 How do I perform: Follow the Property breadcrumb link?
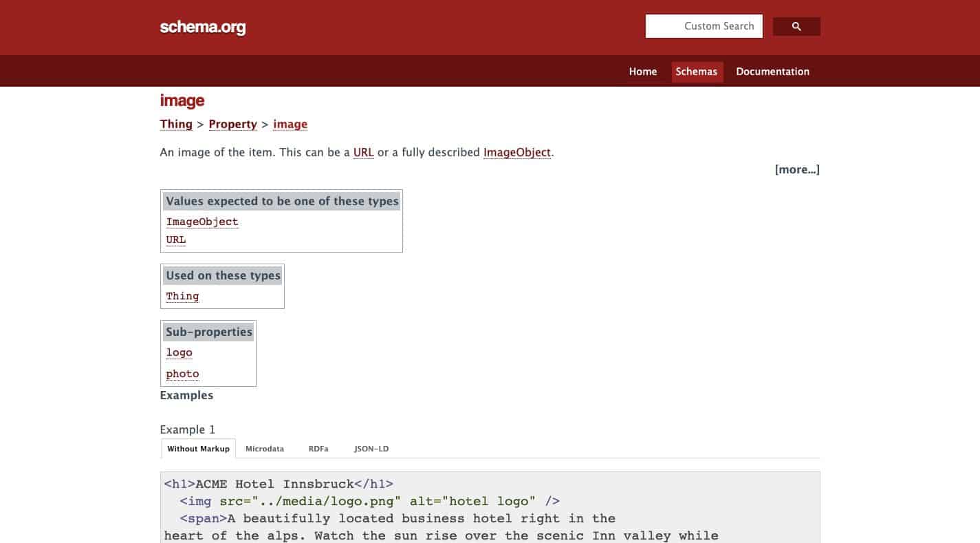(232, 124)
